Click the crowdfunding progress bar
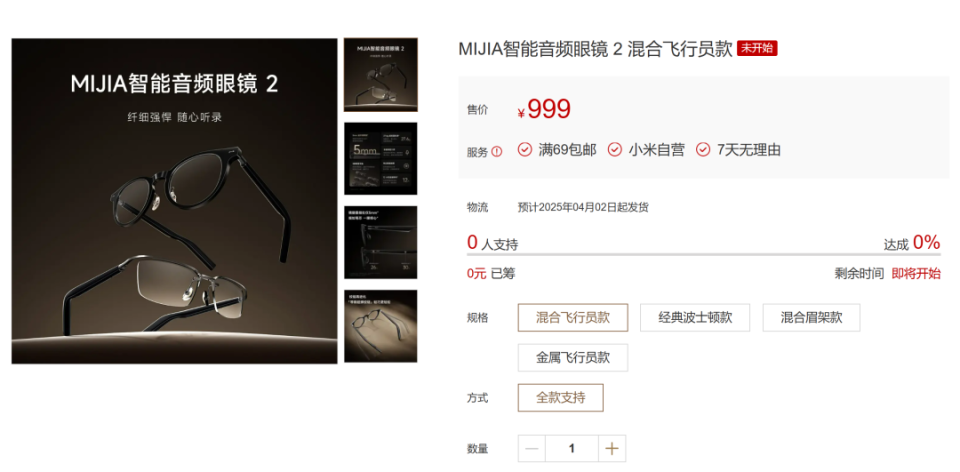Screen dimensions: 960x472 (703, 254)
